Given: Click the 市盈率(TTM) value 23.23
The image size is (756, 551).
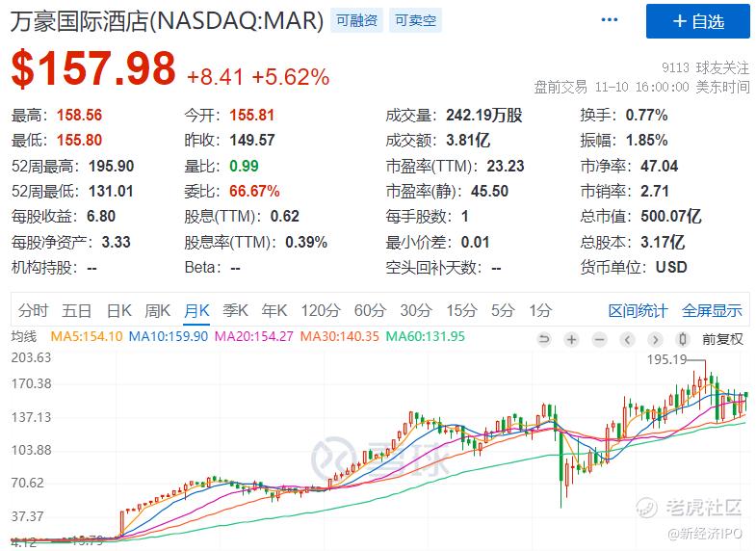Looking at the screenshot, I should tap(506, 166).
